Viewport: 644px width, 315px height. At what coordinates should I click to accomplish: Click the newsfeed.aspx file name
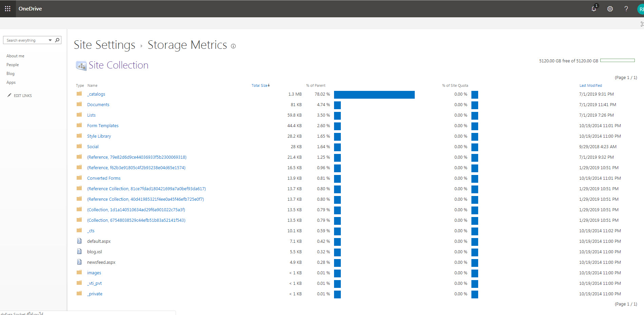click(x=101, y=262)
